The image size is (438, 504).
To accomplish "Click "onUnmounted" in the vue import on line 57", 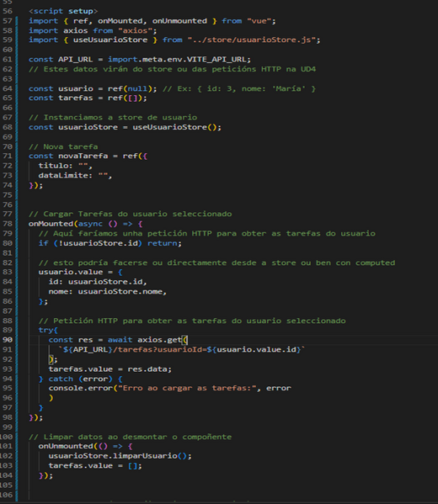I will pos(179,21).
